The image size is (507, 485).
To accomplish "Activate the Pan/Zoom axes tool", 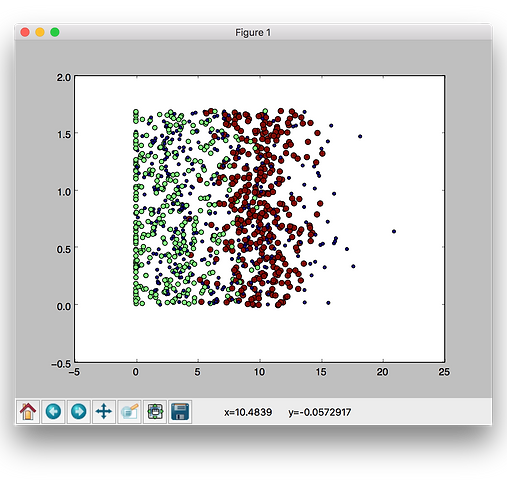I will click(104, 412).
